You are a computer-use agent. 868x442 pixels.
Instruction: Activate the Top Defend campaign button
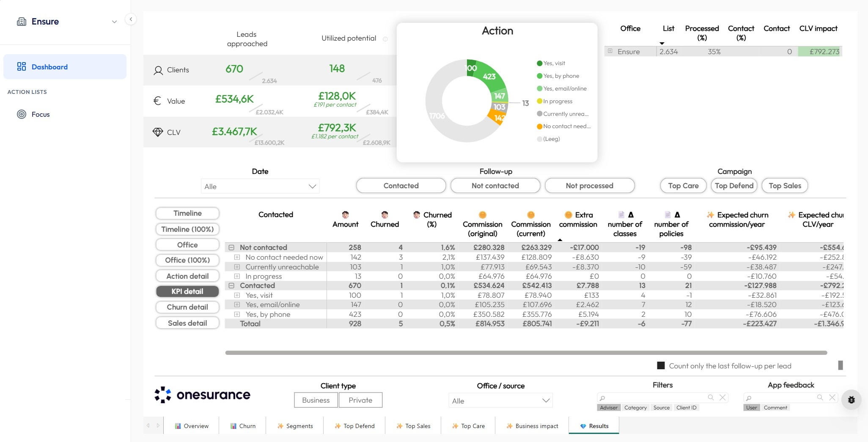point(734,185)
